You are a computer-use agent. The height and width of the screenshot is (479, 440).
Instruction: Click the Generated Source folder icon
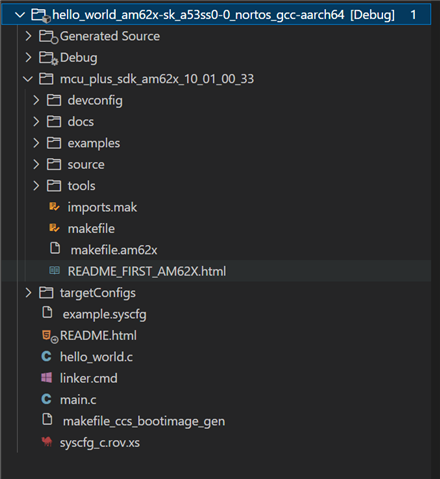tap(48, 37)
